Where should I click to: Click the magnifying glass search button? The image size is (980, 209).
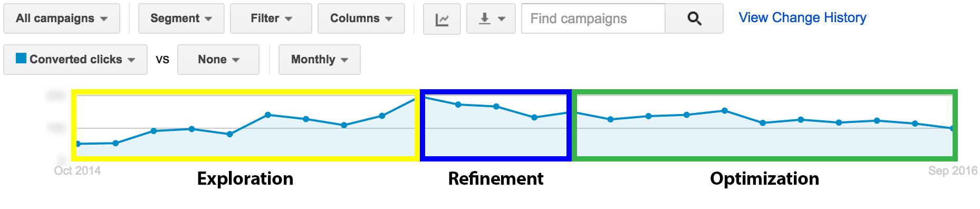click(x=694, y=18)
